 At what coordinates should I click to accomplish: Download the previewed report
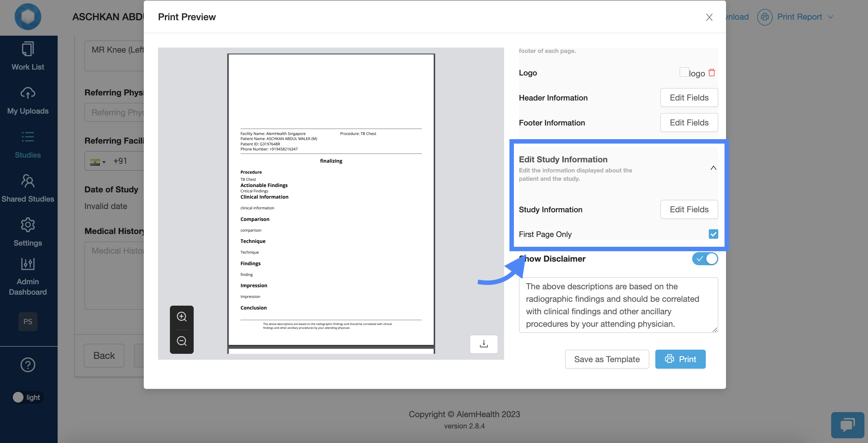[484, 344]
